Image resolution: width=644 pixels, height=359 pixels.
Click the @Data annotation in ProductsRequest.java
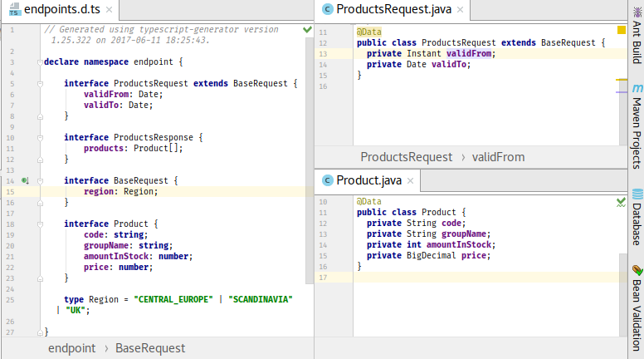pos(368,32)
